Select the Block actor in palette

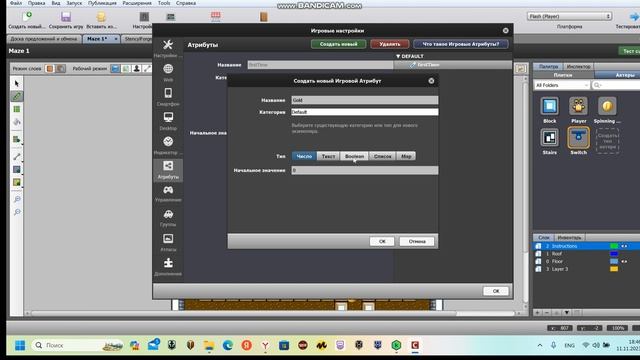point(549,106)
